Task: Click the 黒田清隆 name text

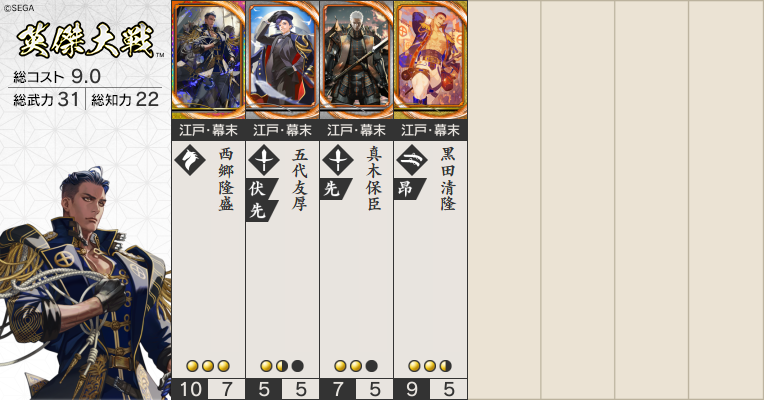Action: coord(448,179)
